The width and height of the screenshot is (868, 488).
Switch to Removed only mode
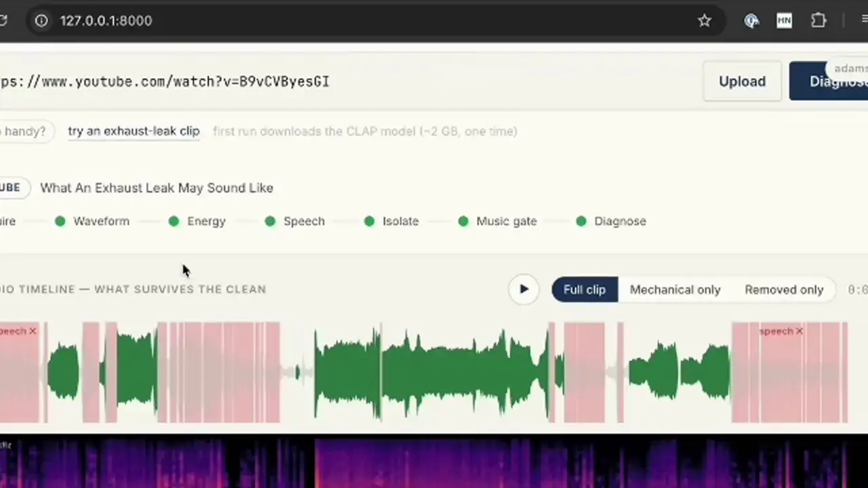pyautogui.click(x=784, y=289)
